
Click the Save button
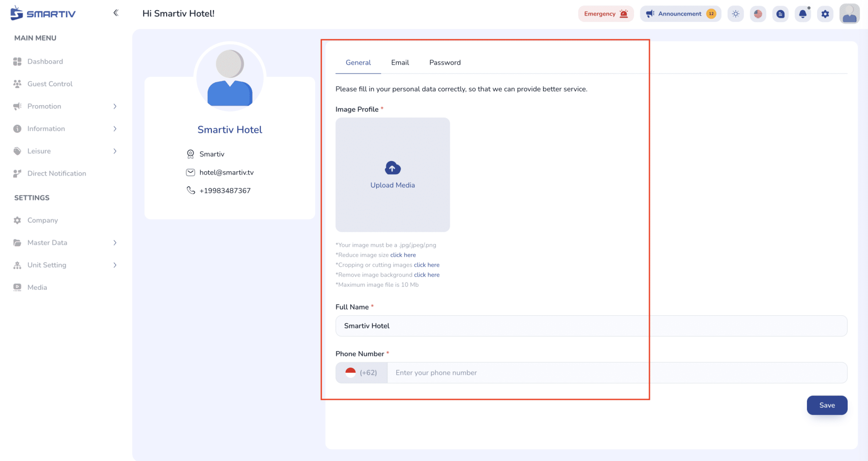pyautogui.click(x=827, y=405)
